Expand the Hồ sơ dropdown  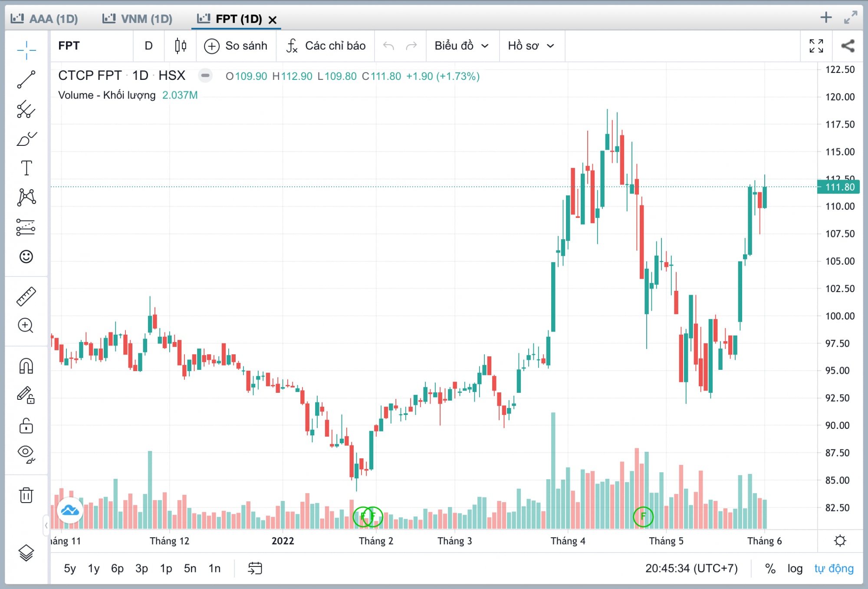pos(531,46)
